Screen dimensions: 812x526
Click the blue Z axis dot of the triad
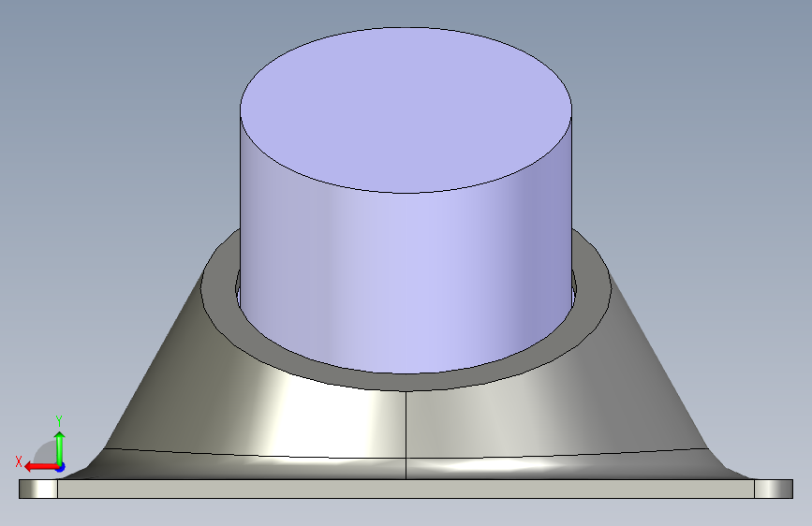(x=61, y=468)
